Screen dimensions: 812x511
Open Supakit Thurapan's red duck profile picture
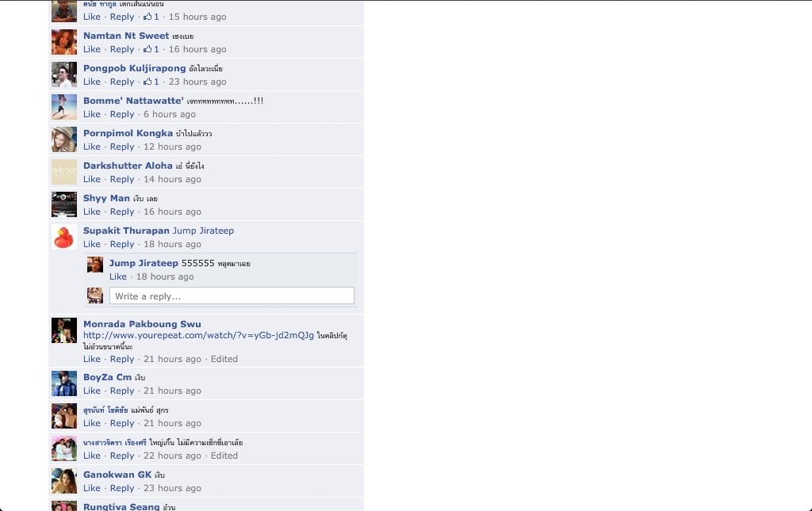[x=64, y=238]
